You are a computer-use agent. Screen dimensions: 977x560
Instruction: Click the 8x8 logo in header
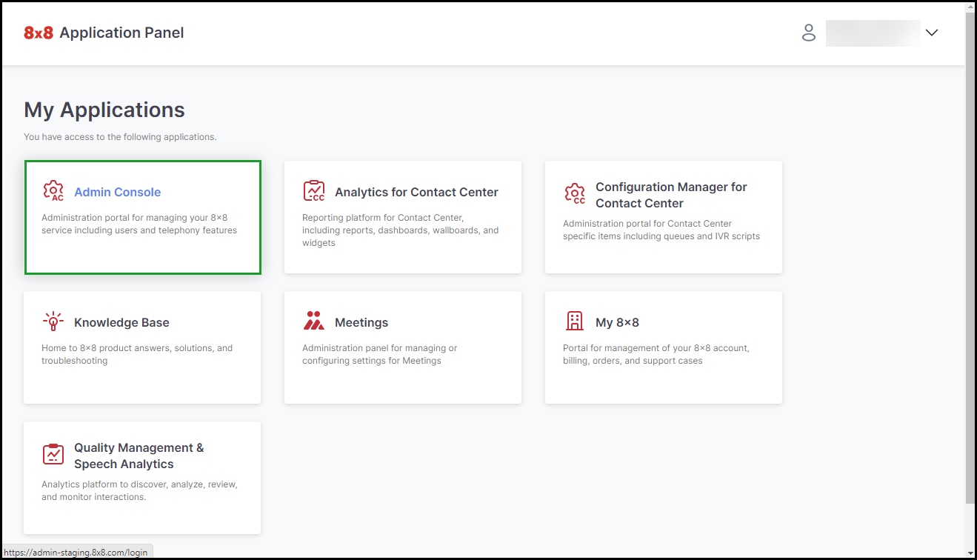coord(39,33)
